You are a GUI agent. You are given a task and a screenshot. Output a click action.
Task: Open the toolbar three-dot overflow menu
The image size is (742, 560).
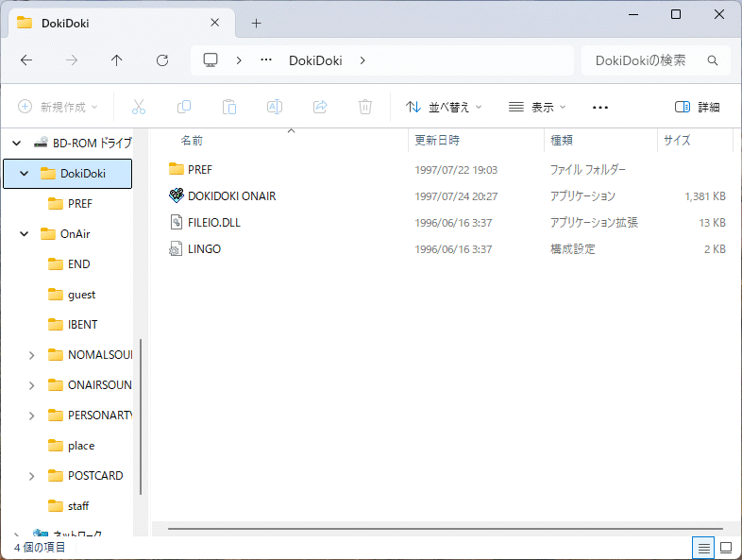600,108
